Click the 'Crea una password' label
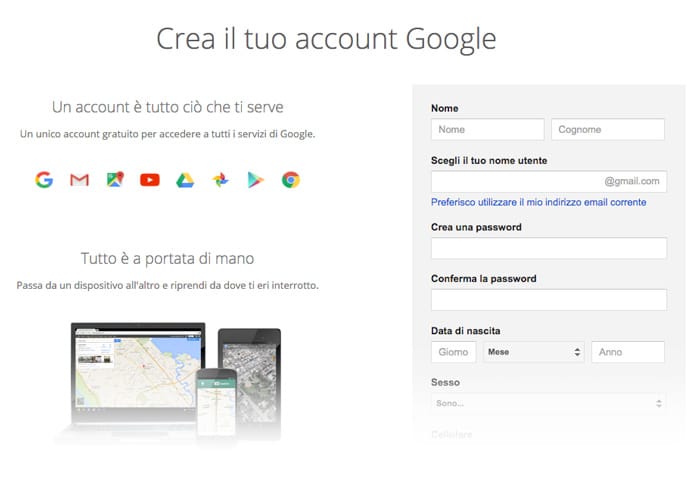700x477 pixels. click(x=476, y=227)
